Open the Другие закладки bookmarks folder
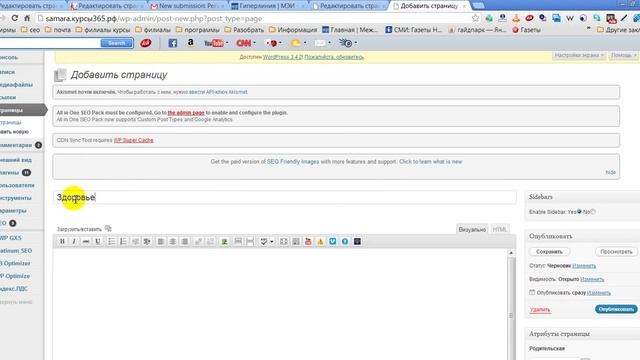 point(618,29)
